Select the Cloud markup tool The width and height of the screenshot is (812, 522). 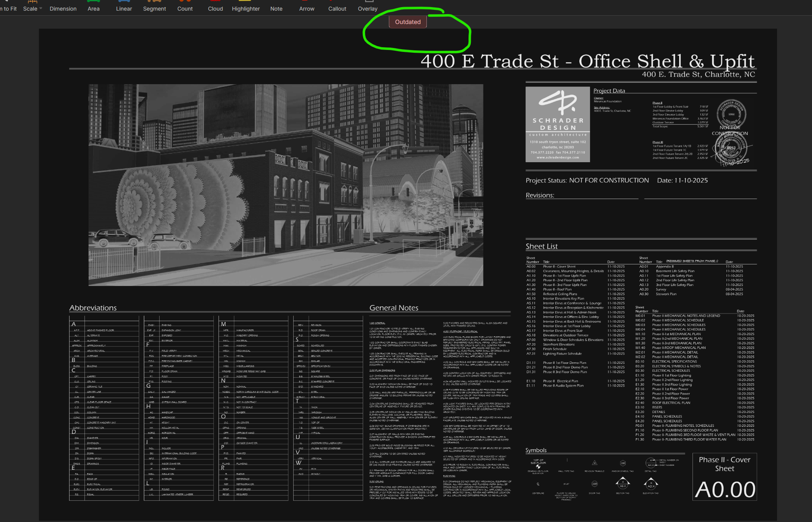[215, 8]
